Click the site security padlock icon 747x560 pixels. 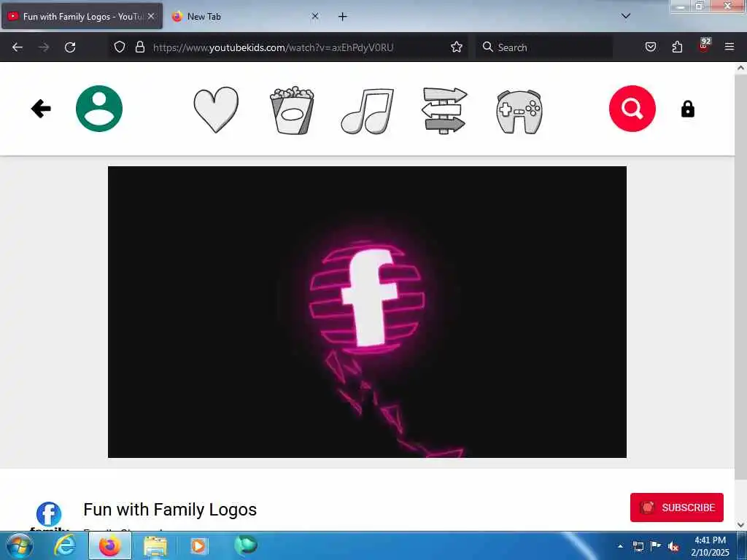[x=139, y=47]
